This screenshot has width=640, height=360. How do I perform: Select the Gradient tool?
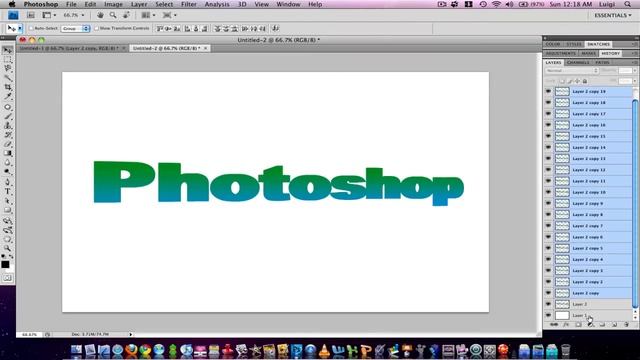coord(7,153)
